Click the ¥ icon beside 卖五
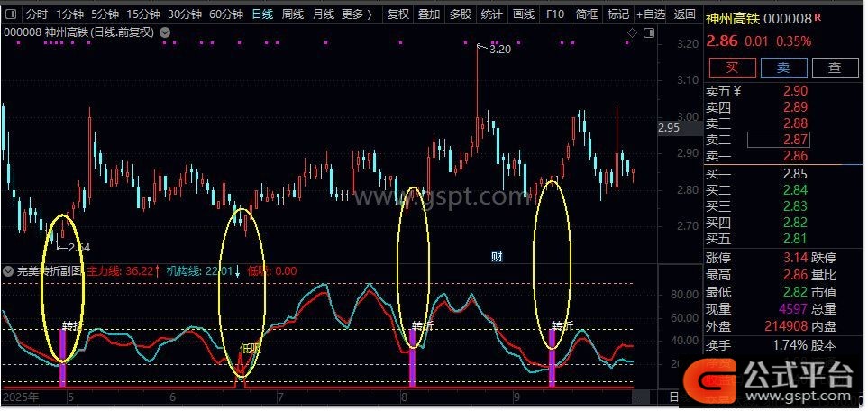The image size is (868, 411). 736,90
